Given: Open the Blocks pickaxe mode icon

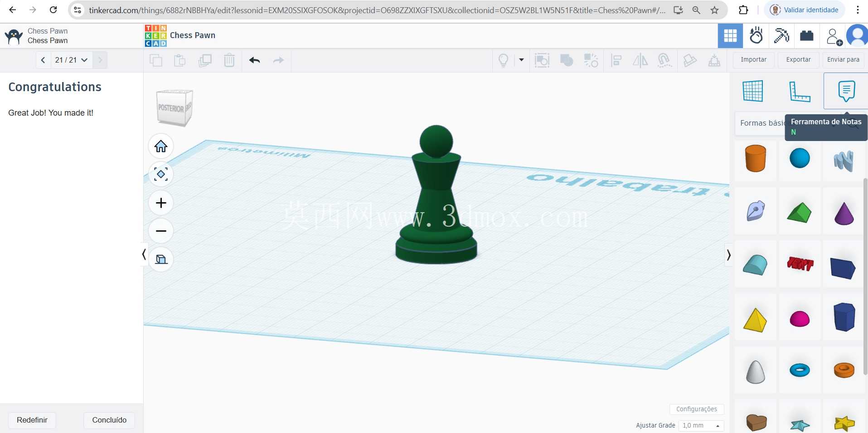Looking at the screenshot, I should tap(781, 36).
